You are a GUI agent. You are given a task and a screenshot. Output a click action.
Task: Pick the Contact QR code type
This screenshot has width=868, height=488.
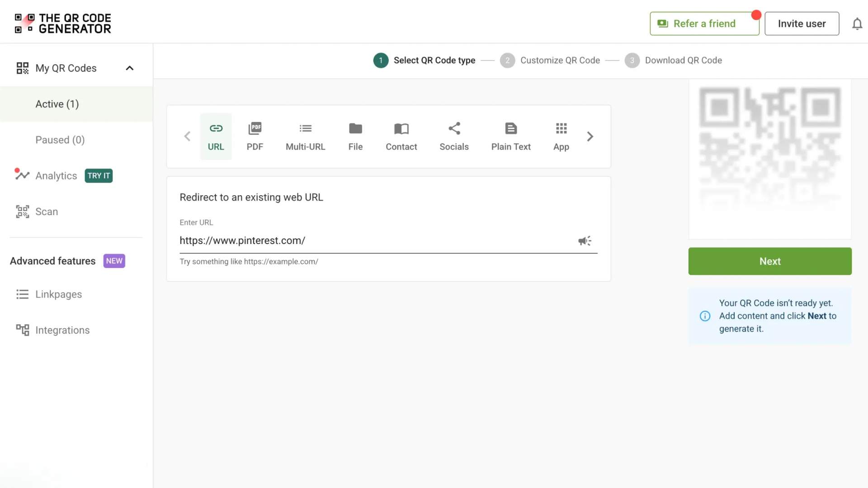click(401, 136)
